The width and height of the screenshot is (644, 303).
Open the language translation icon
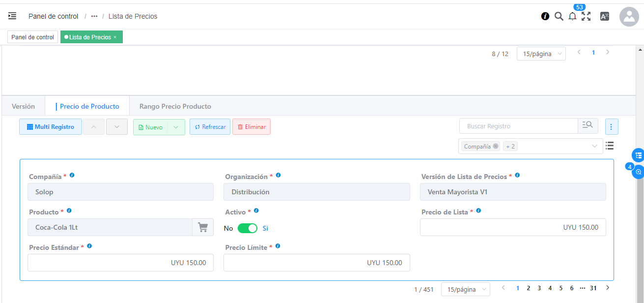tap(605, 16)
